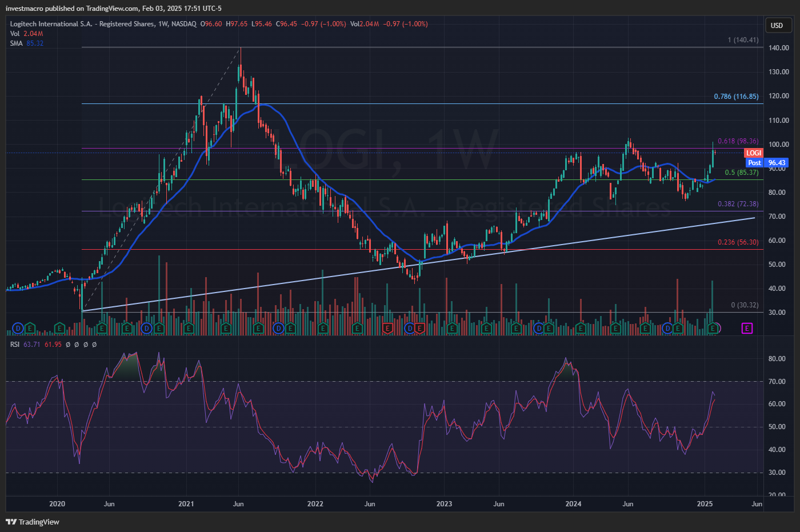Click the 0.786 (116.85) Fibonacci level label

coord(736,97)
